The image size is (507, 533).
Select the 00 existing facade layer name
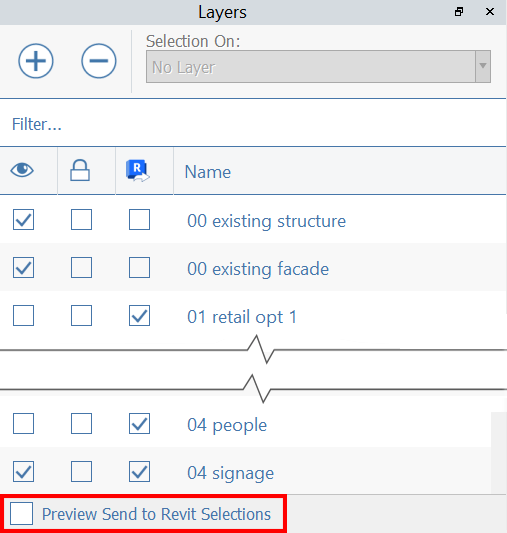(258, 269)
